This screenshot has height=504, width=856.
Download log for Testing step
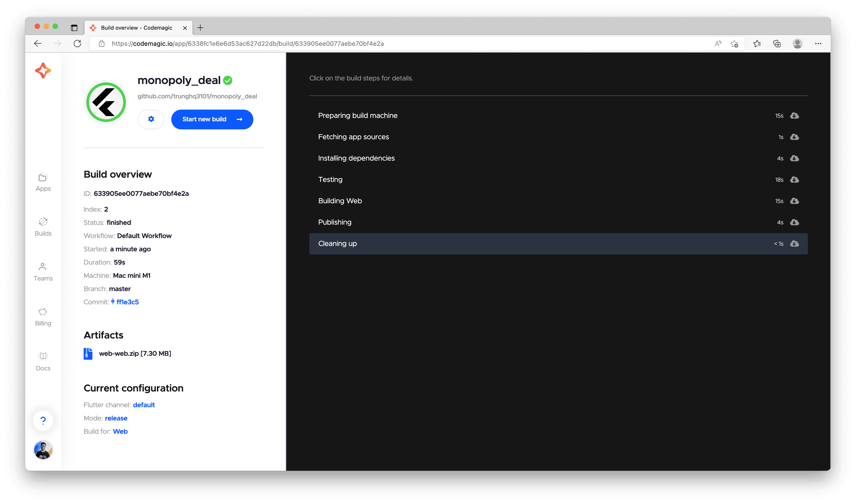(x=794, y=180)
